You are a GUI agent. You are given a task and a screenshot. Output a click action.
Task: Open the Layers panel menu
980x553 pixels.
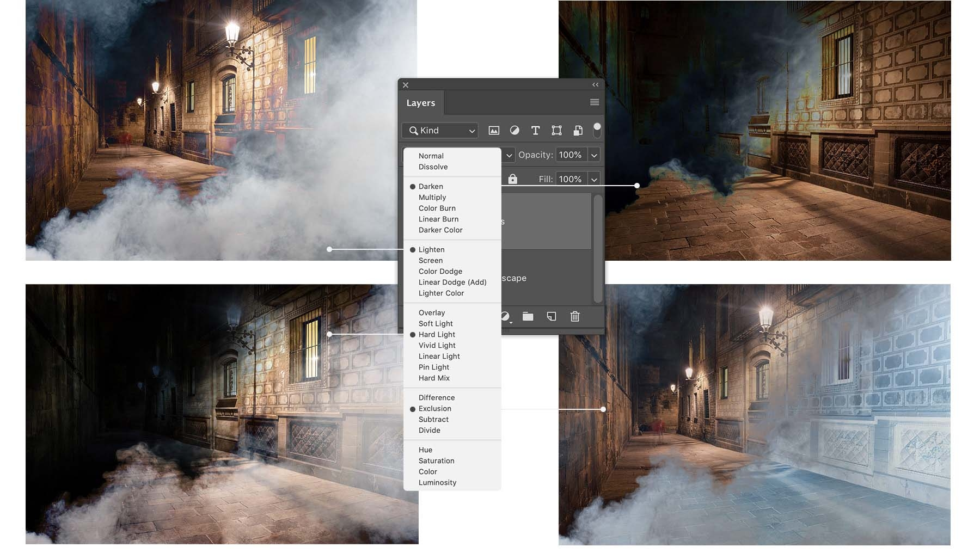pyautogui.click(x=594, y=102)
